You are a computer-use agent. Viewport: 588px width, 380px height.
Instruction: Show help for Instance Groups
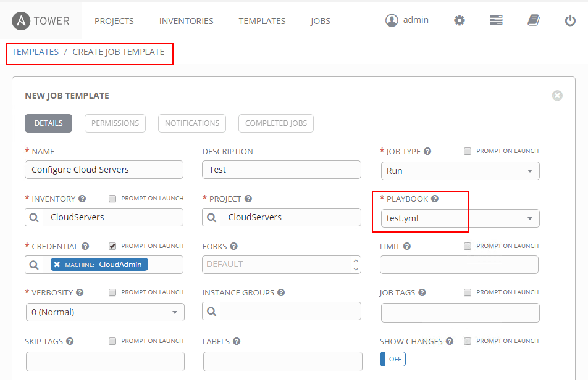coord(281,292)
